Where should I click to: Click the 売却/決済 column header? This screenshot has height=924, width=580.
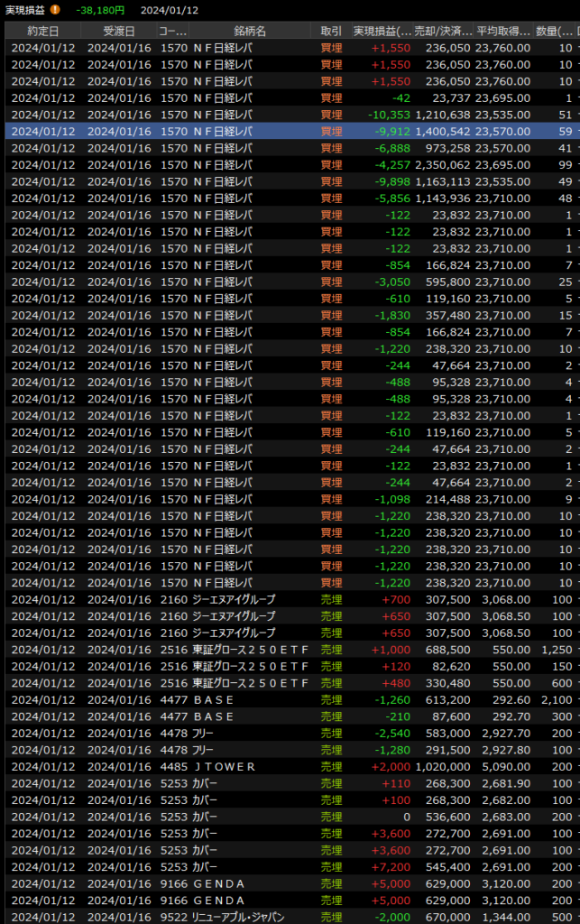coord(443,31)
